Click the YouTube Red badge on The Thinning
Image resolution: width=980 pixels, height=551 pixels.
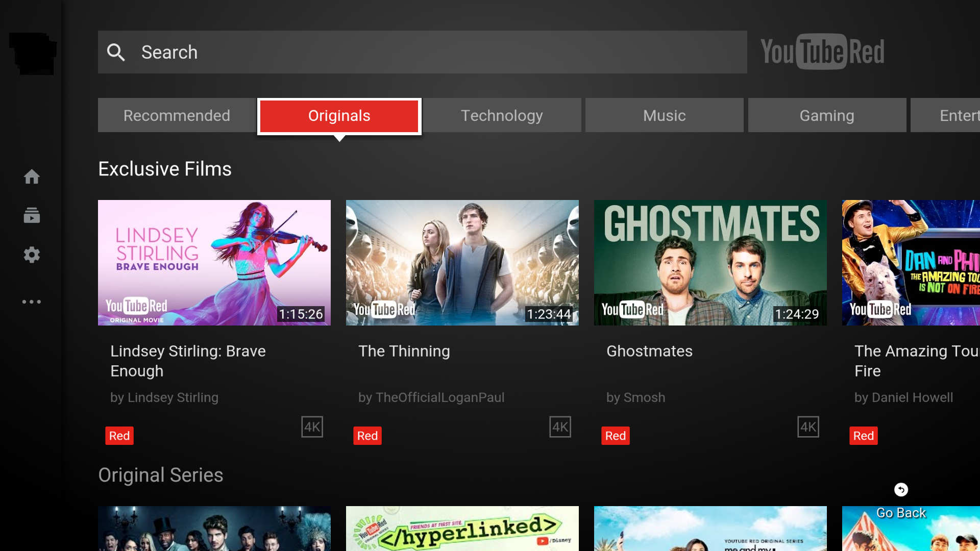367,435
